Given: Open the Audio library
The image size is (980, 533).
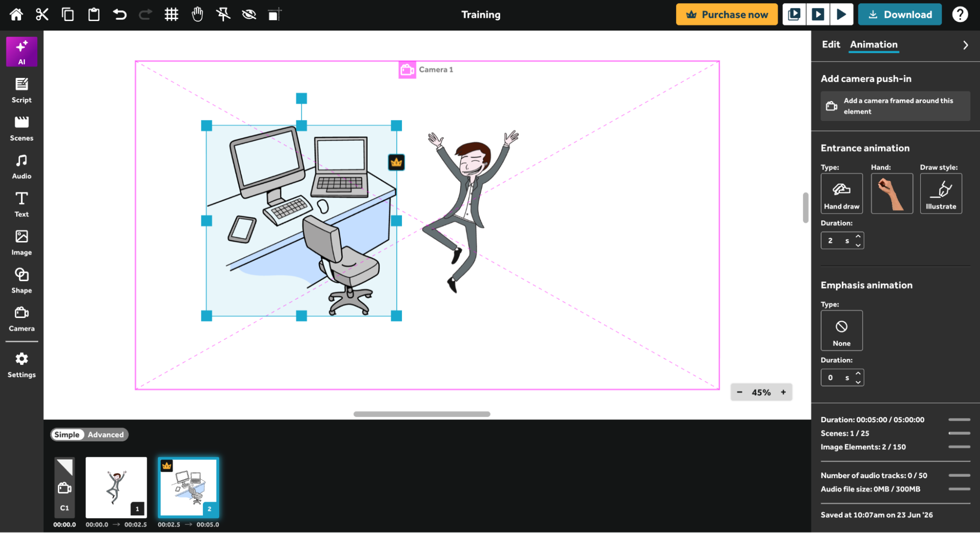Looking at the screenshot, I should click(22, 167).
